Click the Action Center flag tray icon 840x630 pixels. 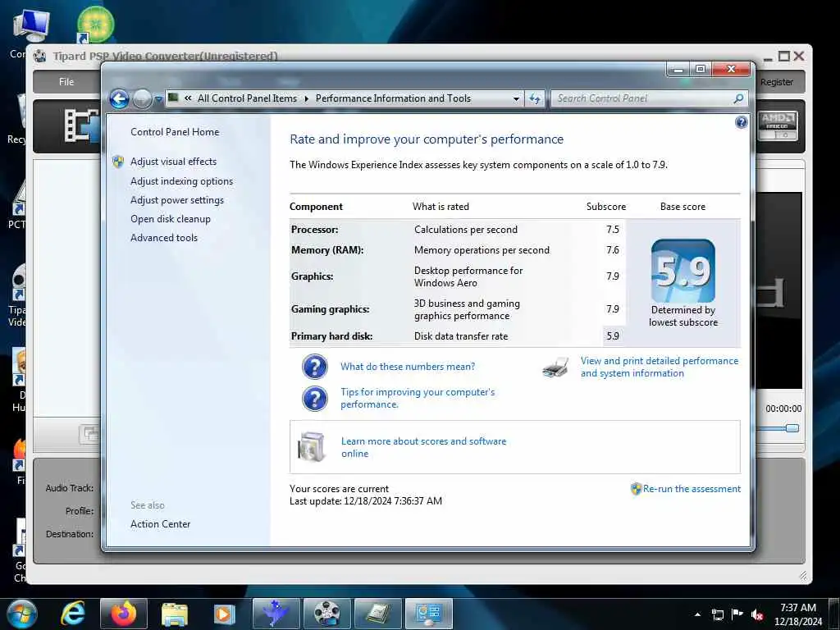pos(737,614)
